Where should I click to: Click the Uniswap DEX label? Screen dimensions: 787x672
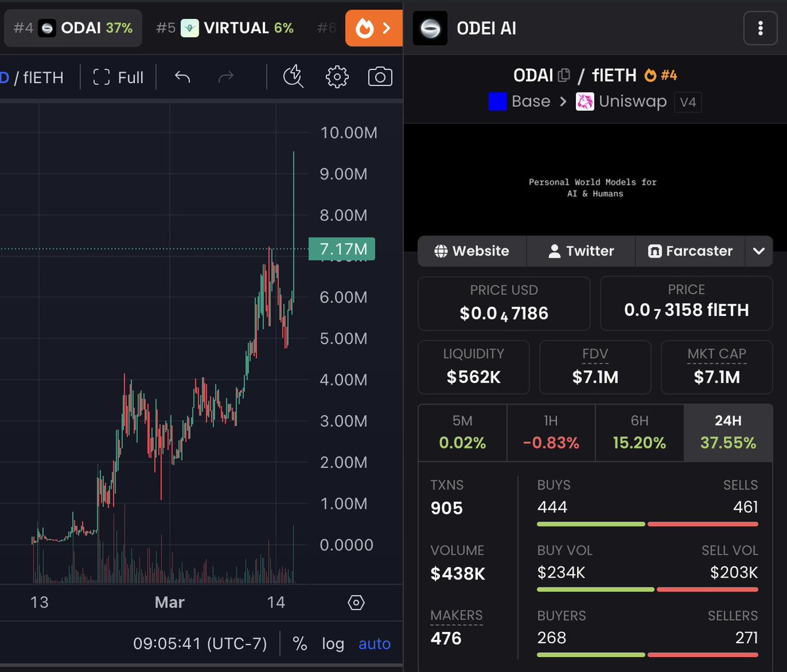pyautogui.click(x=621, y=102)
